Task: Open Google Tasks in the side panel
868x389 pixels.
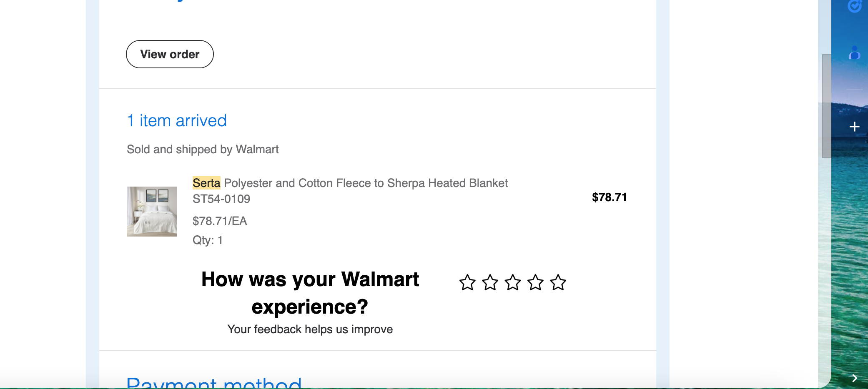Action: (x=855, y=6)
